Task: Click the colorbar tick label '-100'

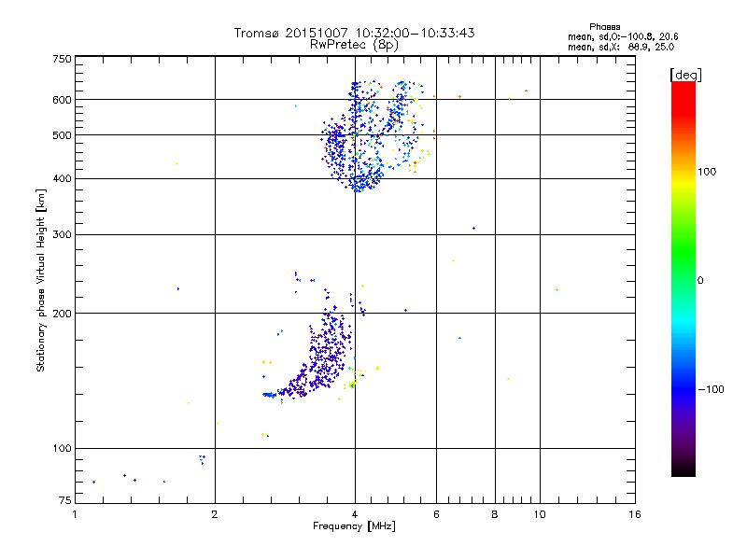Action: tap(711, 389)
